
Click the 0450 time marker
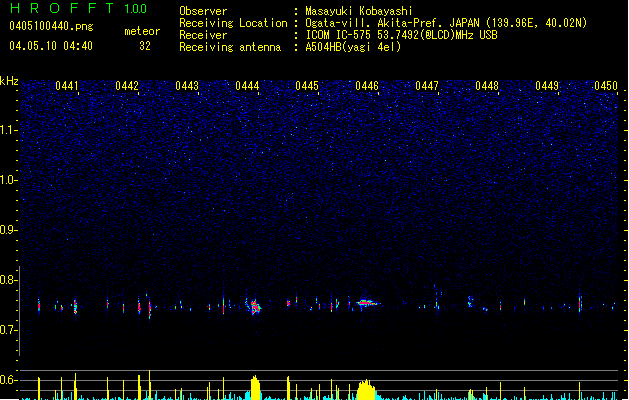tap(606, 86)
